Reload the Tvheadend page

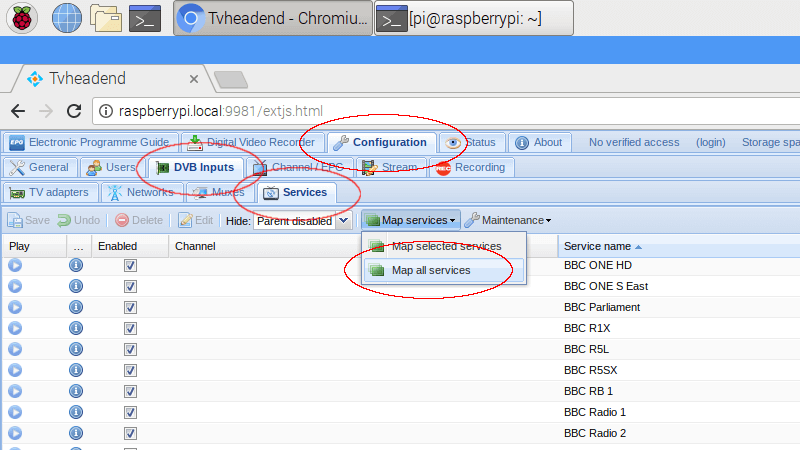click(x=74, y=111)
